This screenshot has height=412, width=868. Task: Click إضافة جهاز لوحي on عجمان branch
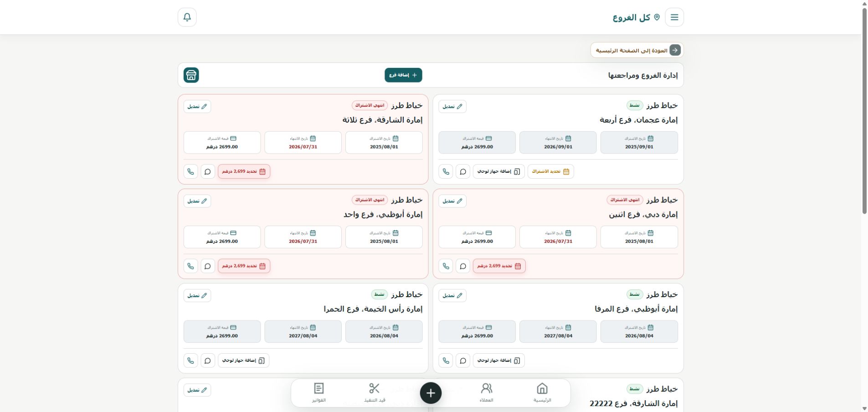(499, 171)
